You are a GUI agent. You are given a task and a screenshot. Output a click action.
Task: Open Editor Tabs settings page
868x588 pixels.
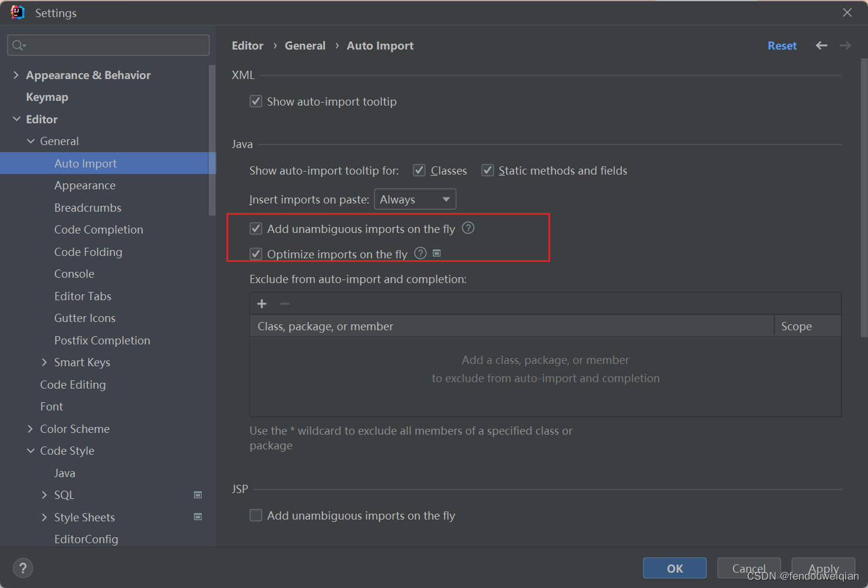point(83,296)
